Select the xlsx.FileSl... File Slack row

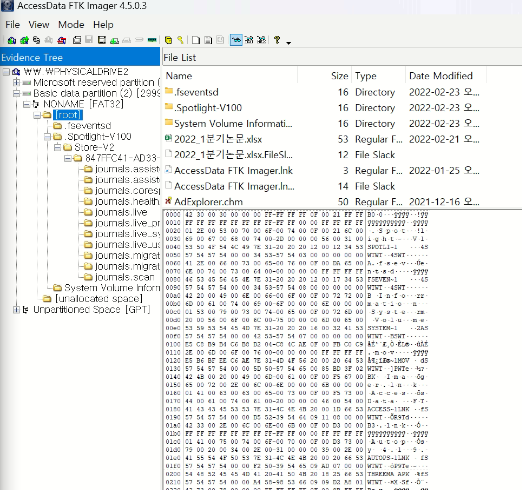tap(322, 155)
